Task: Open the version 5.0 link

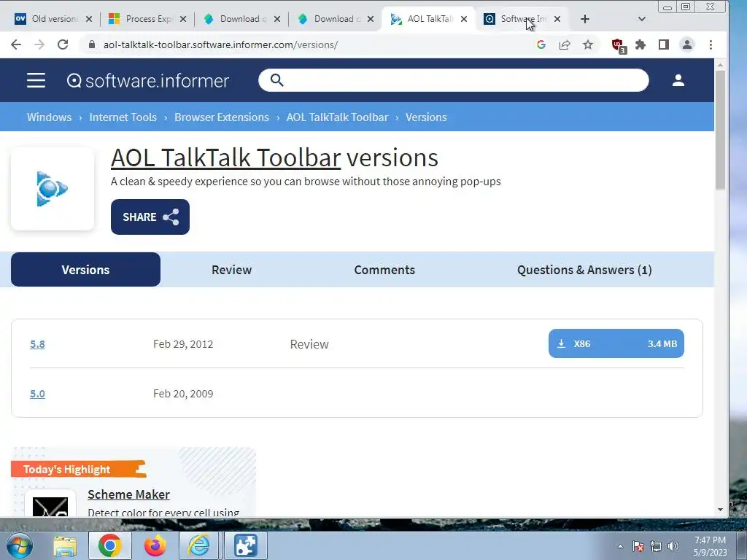Action: coord(37,393)
